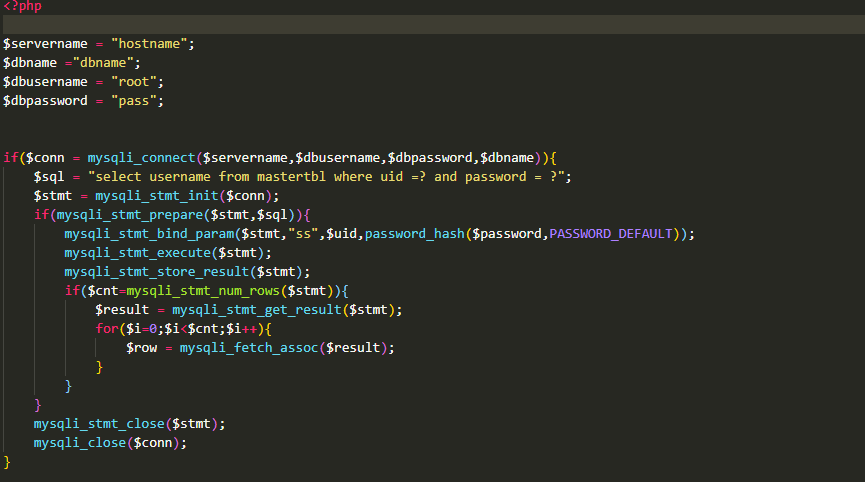The image size is (865, 482).
Task: Click the mysqli_stmt_get_result function name
Action: point(257,310)
